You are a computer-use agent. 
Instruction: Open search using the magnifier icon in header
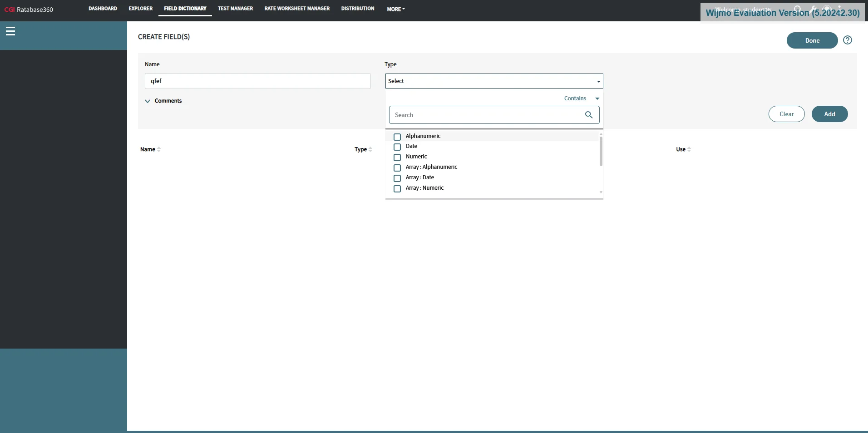pyautogui.click(x=798, y=9)
